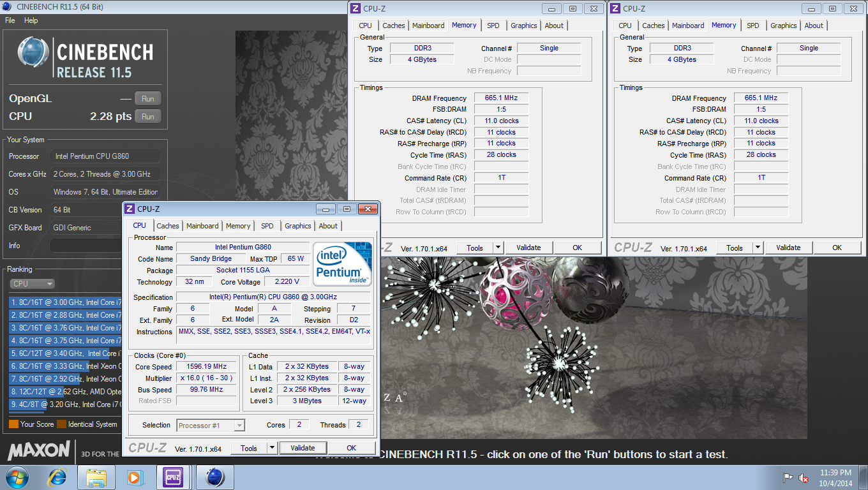Select ranking row 8. 12C/12T @ 2.62 GHz AMD
868x490 pixels.
[x=64, y=392]
